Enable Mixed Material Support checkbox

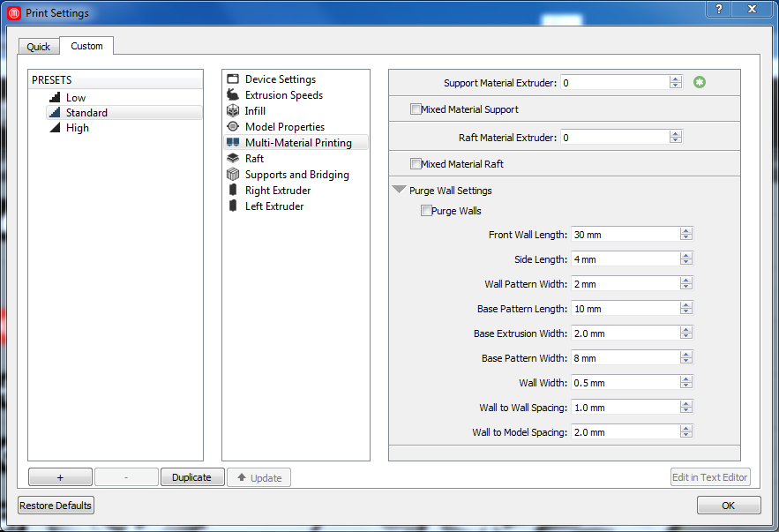coord(416,109)
